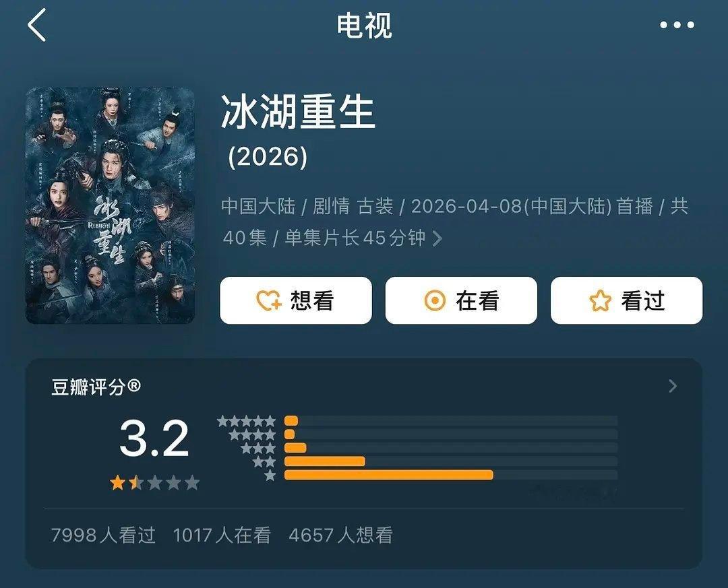Mark the show as 看过
Screen dimensions: 728x588
tap(626, 300)
